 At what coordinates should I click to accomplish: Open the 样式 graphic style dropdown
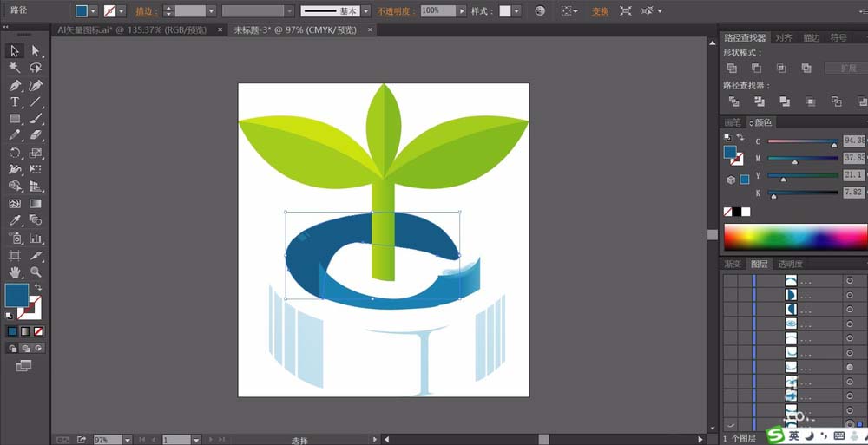(x=516, y=11)
